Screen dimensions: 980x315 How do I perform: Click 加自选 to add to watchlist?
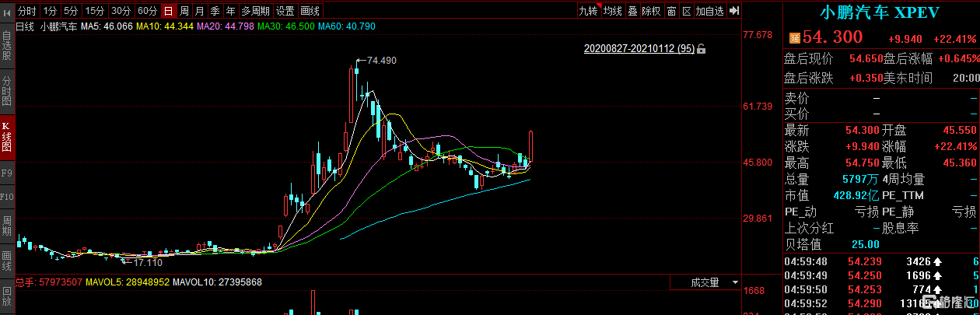point(710,11)
